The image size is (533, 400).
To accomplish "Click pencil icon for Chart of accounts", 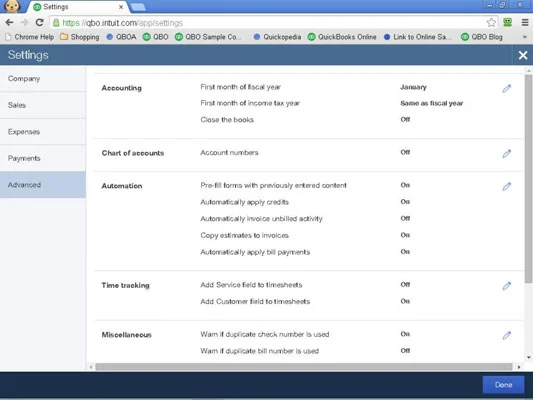I will click(506, 154).
